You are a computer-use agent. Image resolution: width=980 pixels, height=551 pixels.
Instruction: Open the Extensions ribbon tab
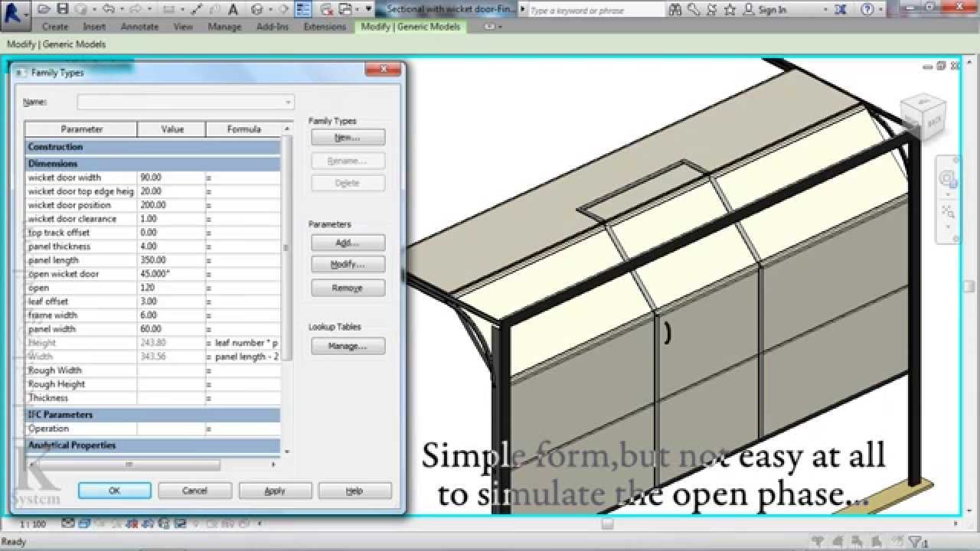click(325, 27)
